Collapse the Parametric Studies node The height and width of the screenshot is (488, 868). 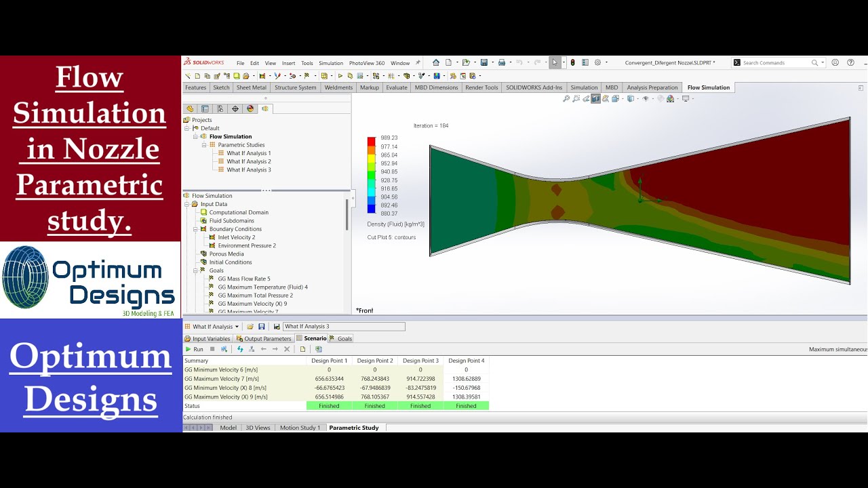204,145
